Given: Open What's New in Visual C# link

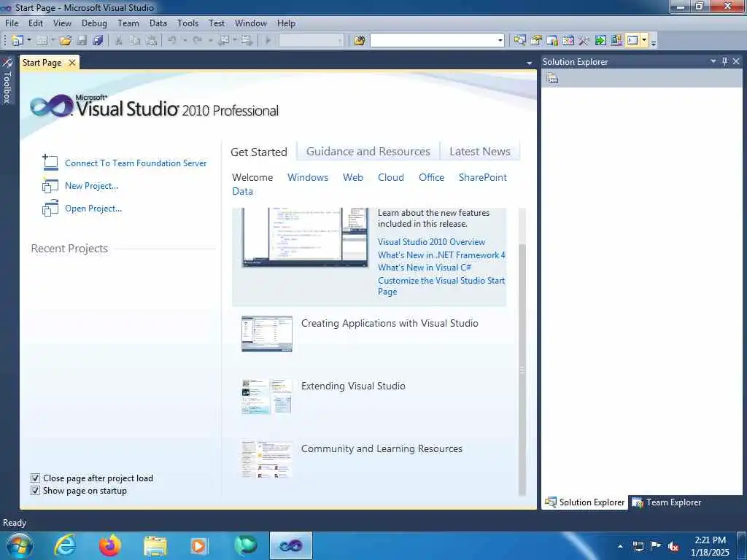Looking at the screenshot, I should tap(425, 268).
